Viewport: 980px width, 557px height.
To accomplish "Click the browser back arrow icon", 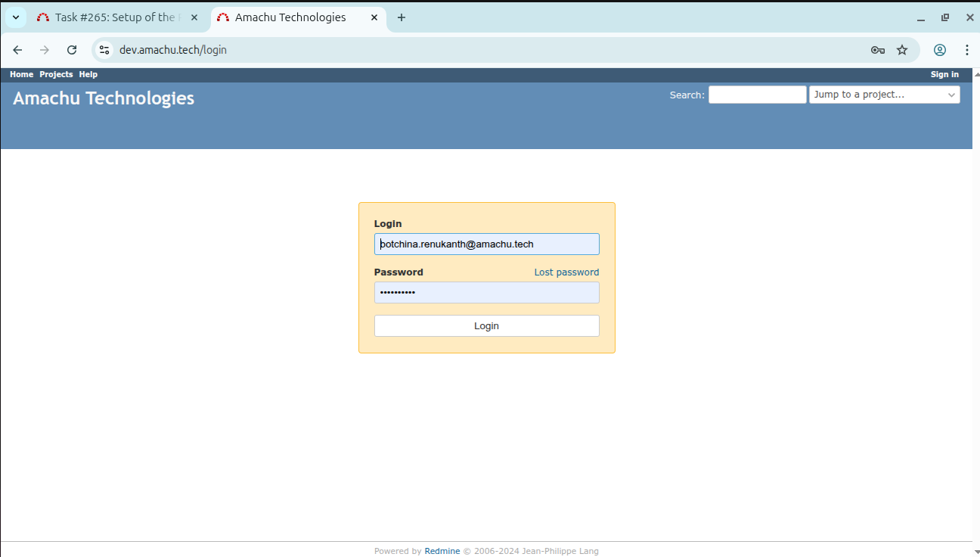I will coord(17,50).
